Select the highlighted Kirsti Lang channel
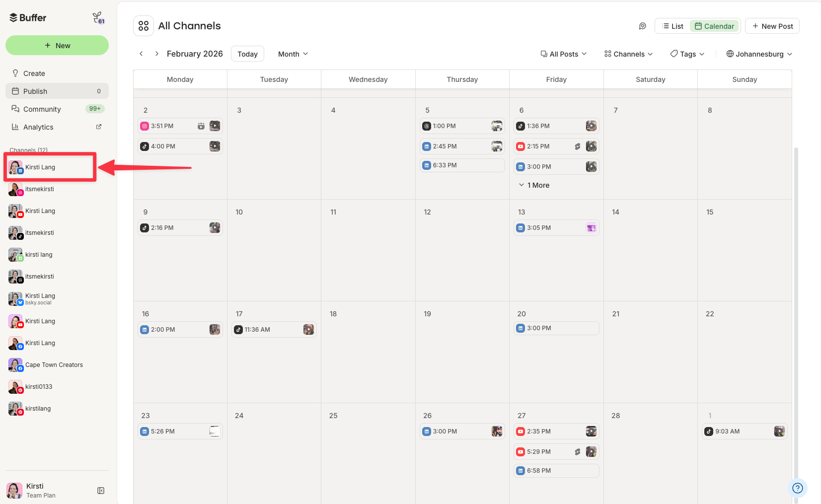Image resolution: width=821 pixels, height=504 pixels. coord(50,167)
